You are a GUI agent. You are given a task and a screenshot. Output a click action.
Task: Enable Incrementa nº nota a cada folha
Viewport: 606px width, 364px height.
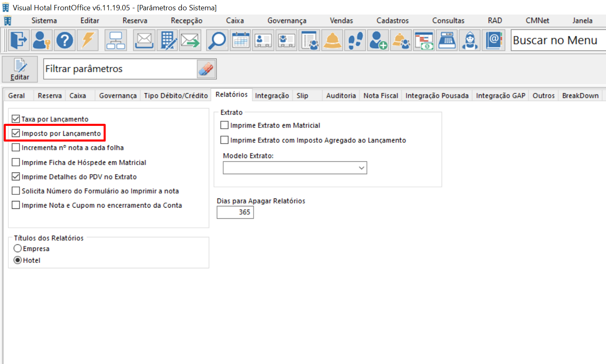pos(16,147)
